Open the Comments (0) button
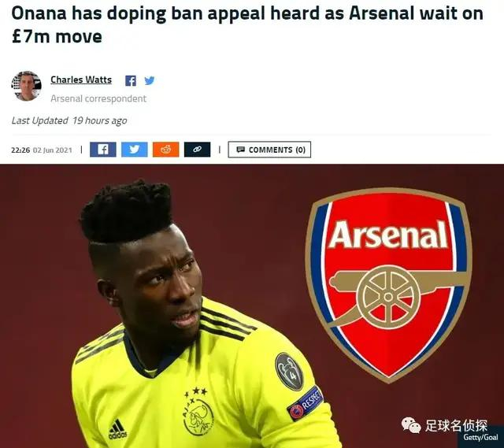The width and height of the screenshot is (504, 448). point(269,150)
